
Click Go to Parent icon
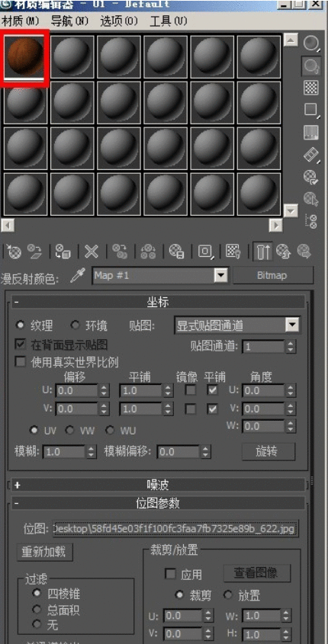(283, 252)
